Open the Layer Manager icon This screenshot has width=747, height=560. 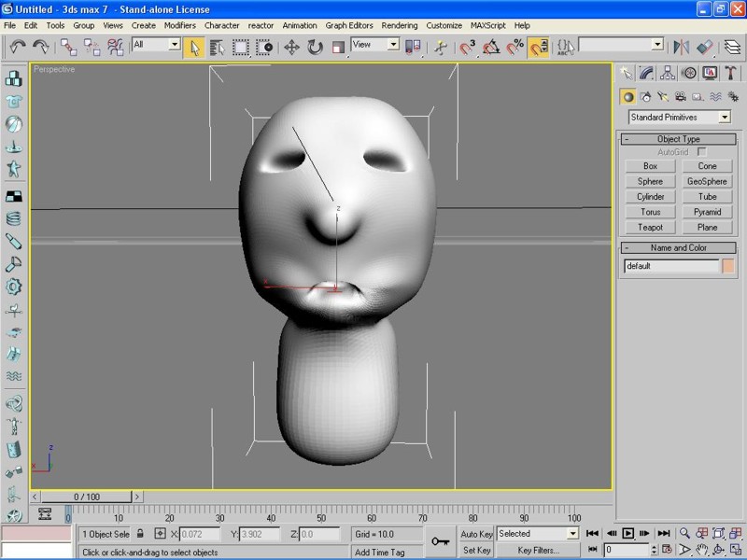pos(733,47)
